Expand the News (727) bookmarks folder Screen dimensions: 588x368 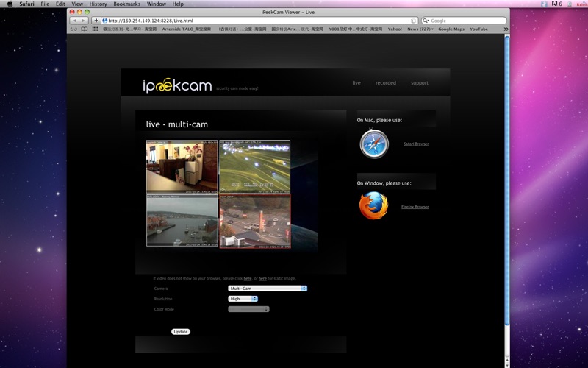coord(420,29)
